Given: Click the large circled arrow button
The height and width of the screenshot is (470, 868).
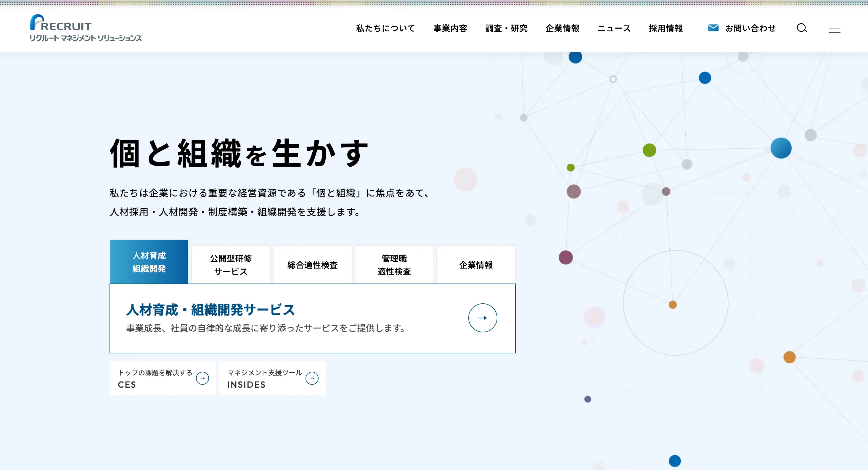Looking at the screenshot, I should click(x=483, y=318).
